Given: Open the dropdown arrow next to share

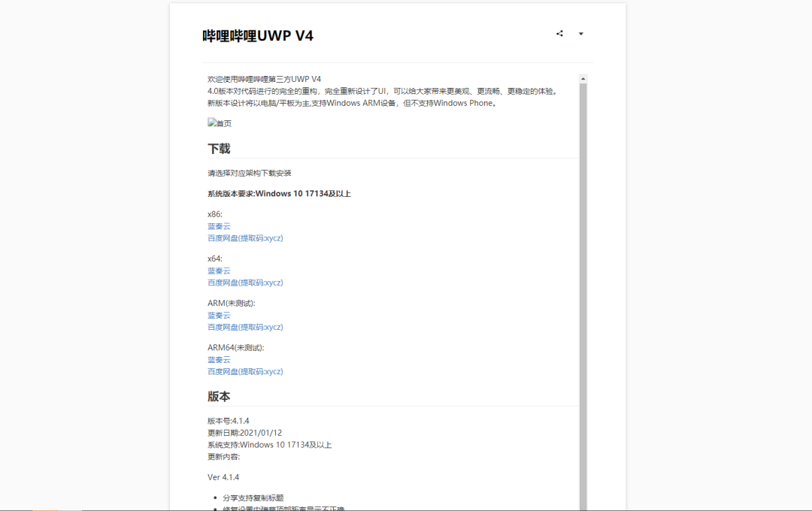Looking at the screenshot, I should [x=581, y=35].
